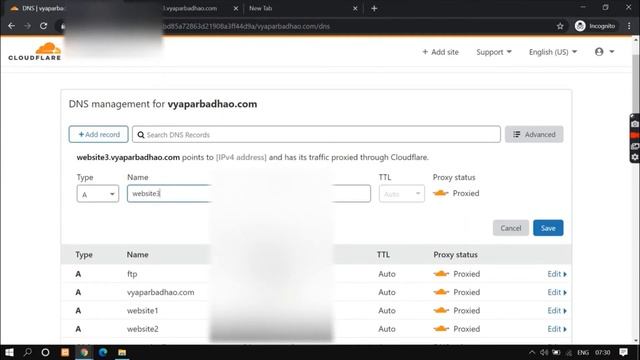Show hidden system tray icons
The image size is (640, 360).
click(531, 352)
